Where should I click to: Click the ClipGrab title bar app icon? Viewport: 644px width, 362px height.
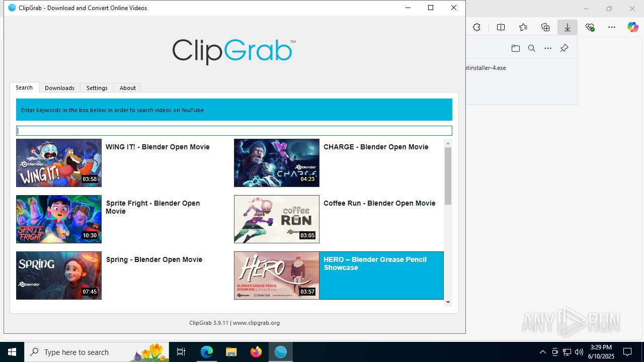point(12,8)
